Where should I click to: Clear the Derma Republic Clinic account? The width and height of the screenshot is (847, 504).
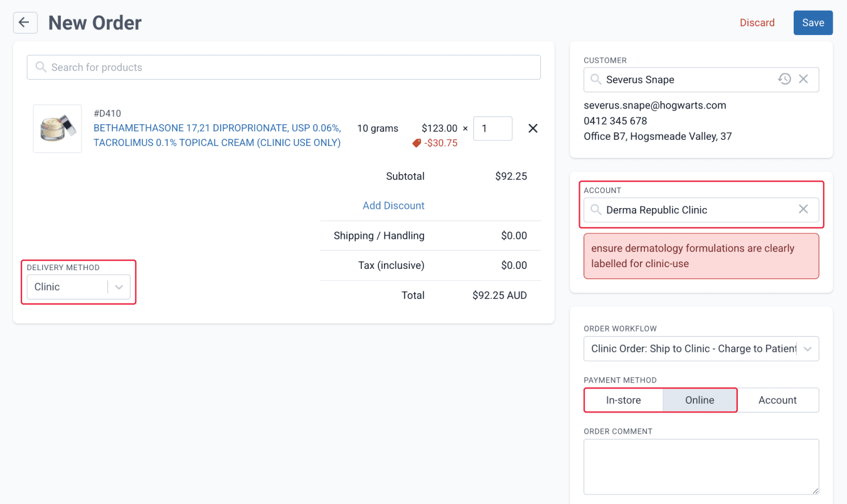(x=803, y=209)
